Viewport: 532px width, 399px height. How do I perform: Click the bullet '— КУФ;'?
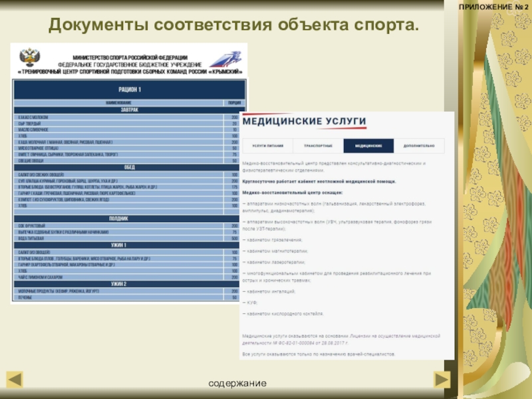point(250,303)
